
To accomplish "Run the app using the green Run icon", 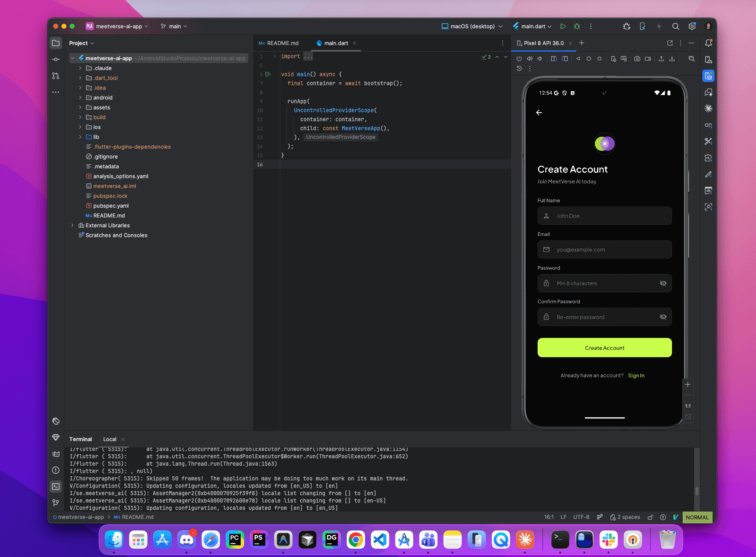I will tap(563, 26).
